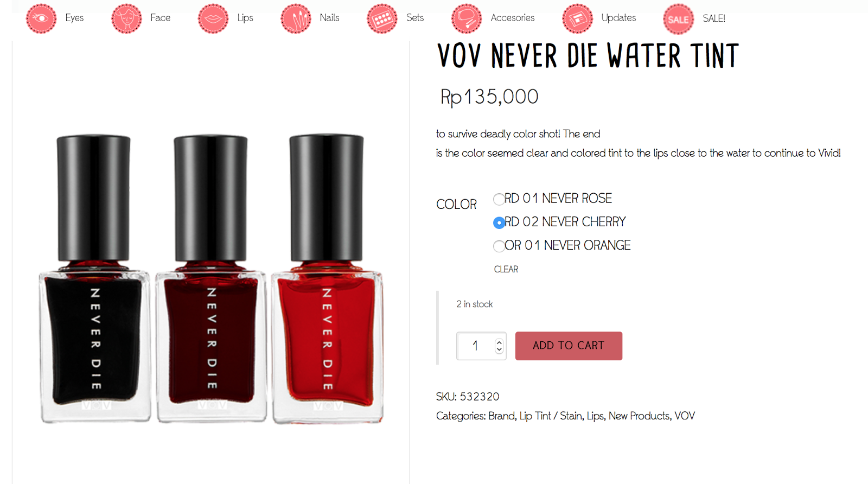The height and width of the screenshot is (484, 868).
Task: Open the Nails category hand icon
Action: point(296,18)
